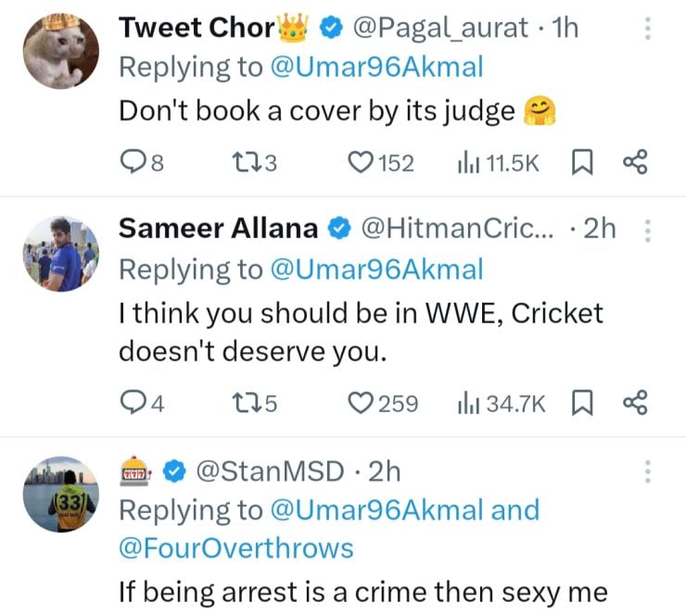Screen dimensions: 686x616
Task: Bookmark Sameer Allana's tweet
Action: click(x=581, y=403)
